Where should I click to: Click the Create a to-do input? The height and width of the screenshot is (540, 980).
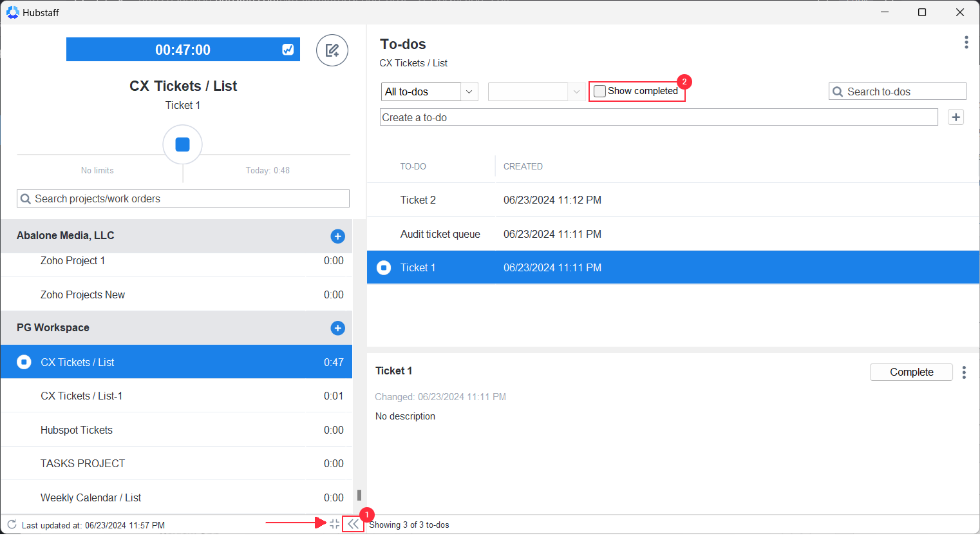coord(659,117)
